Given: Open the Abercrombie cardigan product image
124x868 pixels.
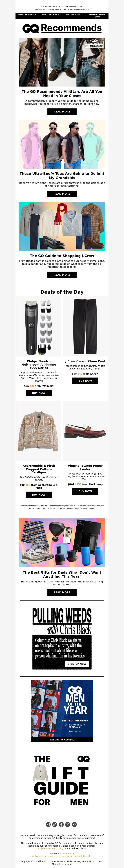Looking at the screenshot, I should (39, 431).
